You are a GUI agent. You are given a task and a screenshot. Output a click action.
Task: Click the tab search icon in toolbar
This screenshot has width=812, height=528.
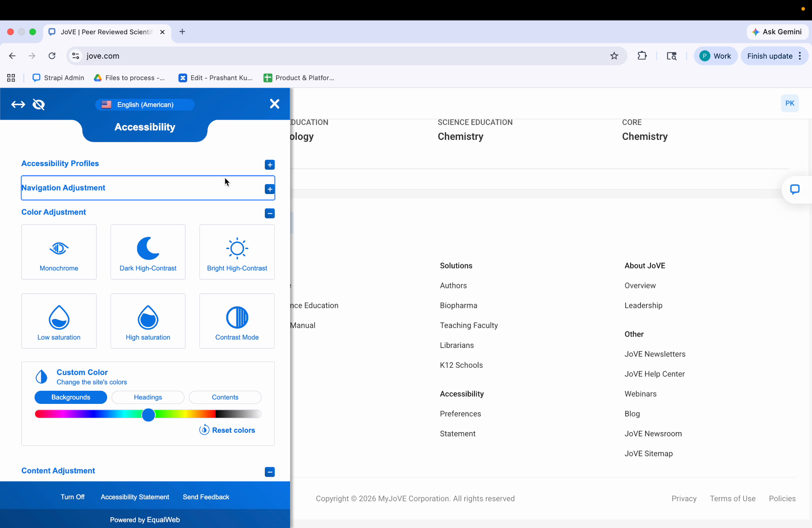coord(672,56)
